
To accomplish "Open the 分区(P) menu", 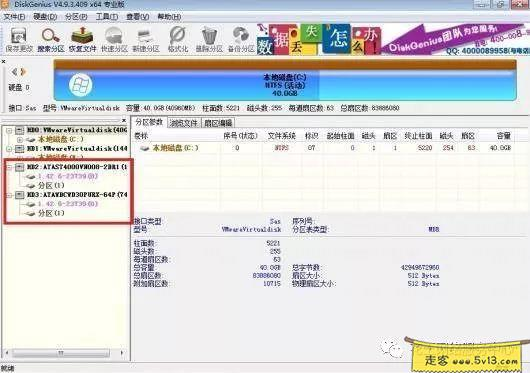I will pyautogui.click(x=76, y=17).
